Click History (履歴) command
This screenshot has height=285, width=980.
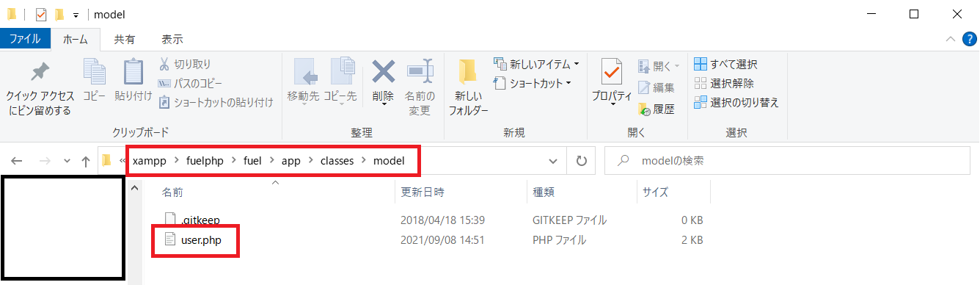[x=656, y=109]
